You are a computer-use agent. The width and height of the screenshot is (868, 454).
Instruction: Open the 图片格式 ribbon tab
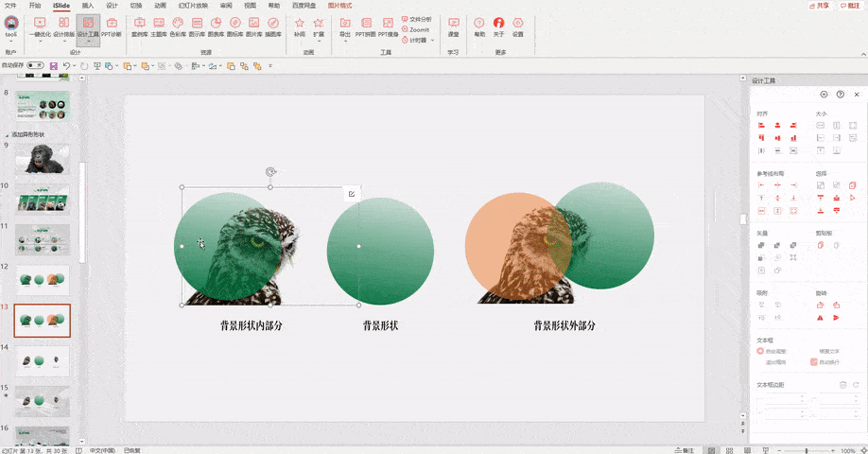pos(339,5)
